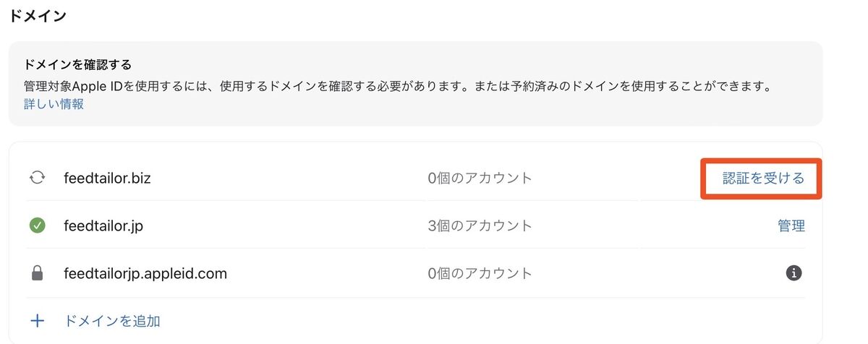868x344 pixels.
Task: Select the feedtailor.jp domain name
Action: (x=104, y=226)
